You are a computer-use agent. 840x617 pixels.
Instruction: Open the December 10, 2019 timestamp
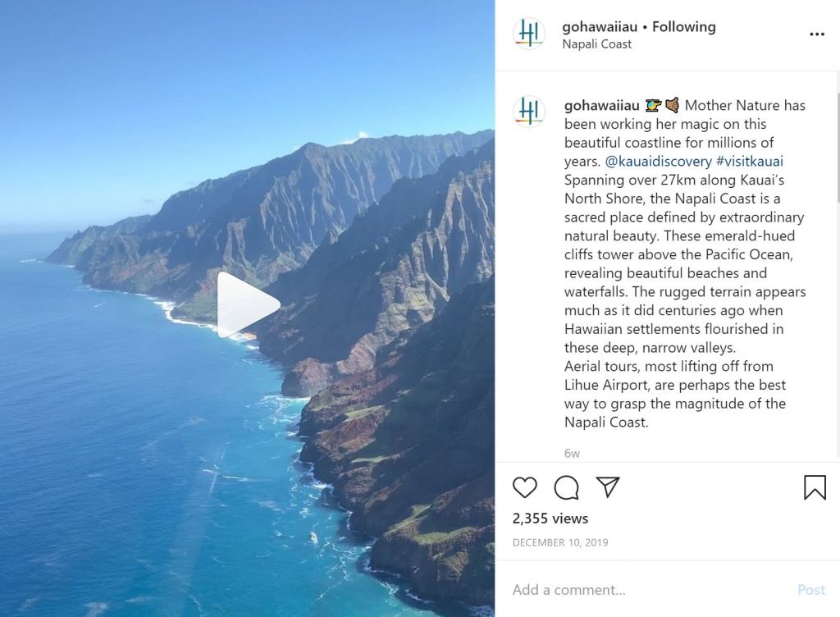tap(560, 542)
